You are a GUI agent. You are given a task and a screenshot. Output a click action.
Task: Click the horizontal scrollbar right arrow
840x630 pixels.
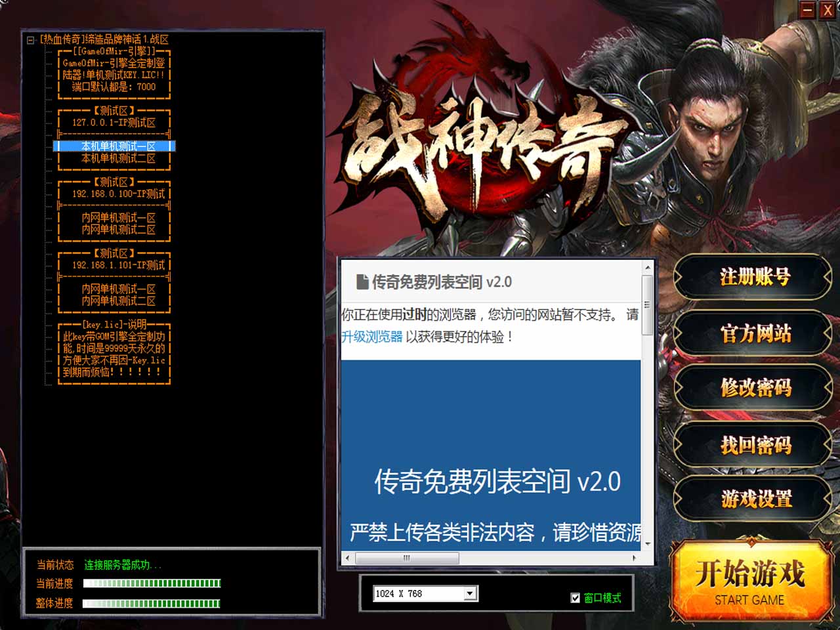point(634,558)
